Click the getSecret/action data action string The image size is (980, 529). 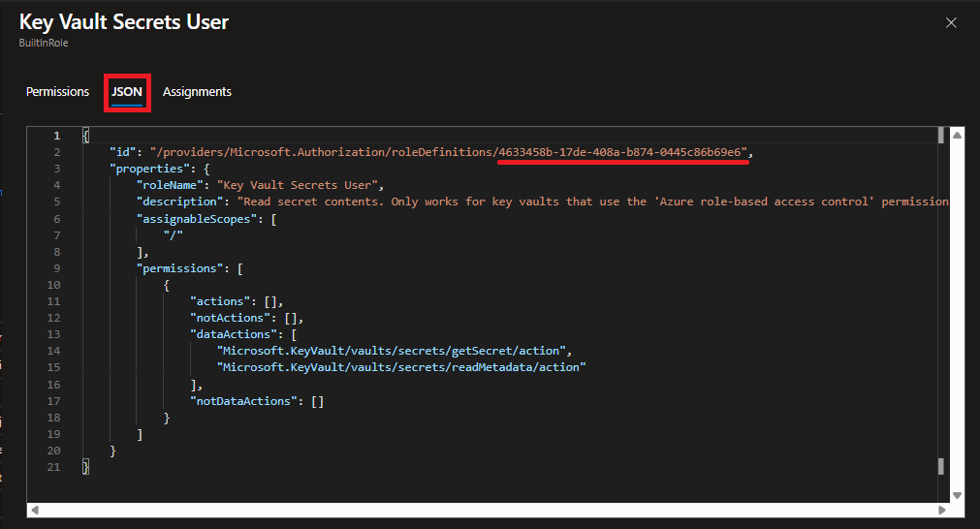tap(395, 351)
